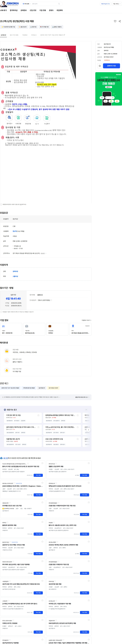Click the 로그인 link above AI 추천공고
This screenshot has height=644, width=122.
click(6, 458)
